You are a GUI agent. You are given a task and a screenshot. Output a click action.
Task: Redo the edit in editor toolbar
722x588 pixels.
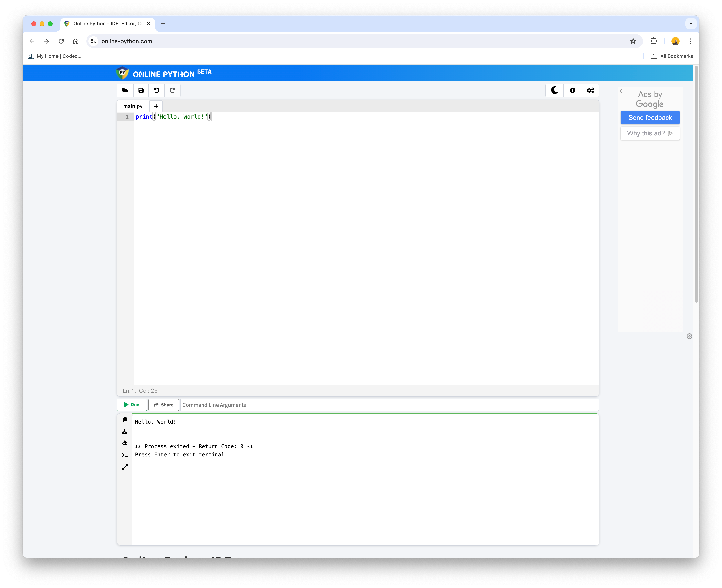172,90
